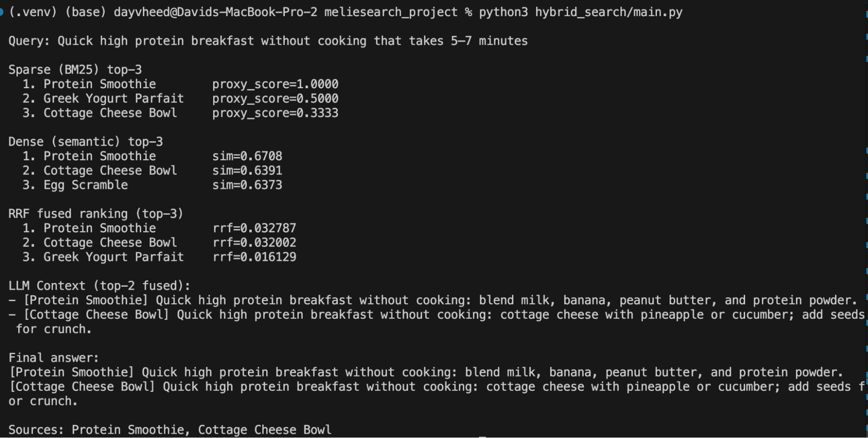This screenshot has height=438, width=868.
Task: Click the Sparse (BM25) top-3 heading
Action: 75,70
